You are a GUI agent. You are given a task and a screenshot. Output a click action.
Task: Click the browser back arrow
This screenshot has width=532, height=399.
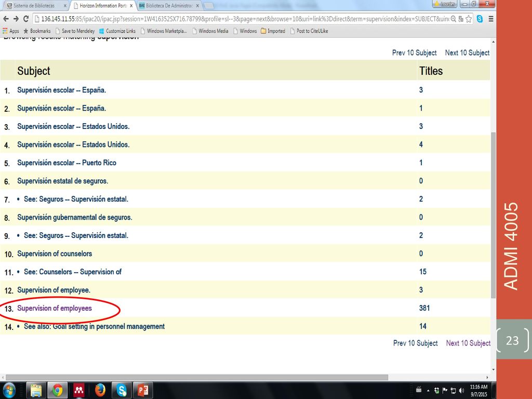pyautogui.click(x=6, y=19)
